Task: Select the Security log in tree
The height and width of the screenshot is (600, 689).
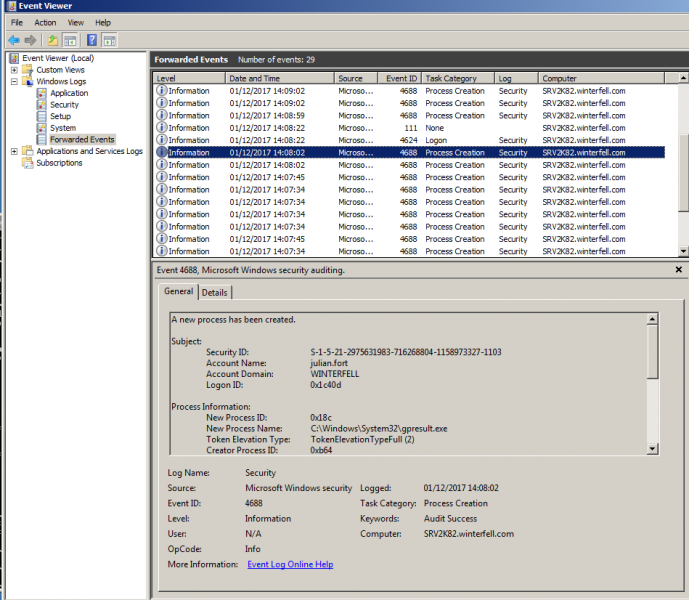Action: tap(64, 105)
